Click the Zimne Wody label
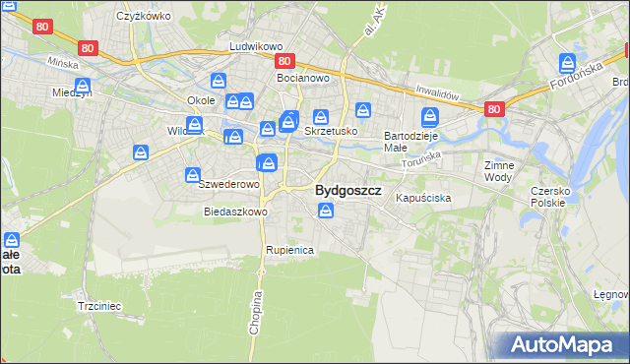Screen dimensions: 630x364 pyautogui.click(x=499, y=171)
